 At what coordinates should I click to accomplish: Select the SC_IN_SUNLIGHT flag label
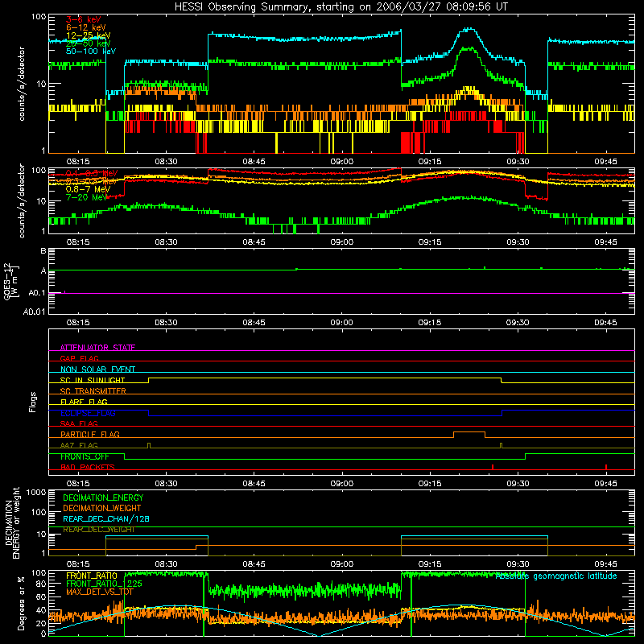93,380
